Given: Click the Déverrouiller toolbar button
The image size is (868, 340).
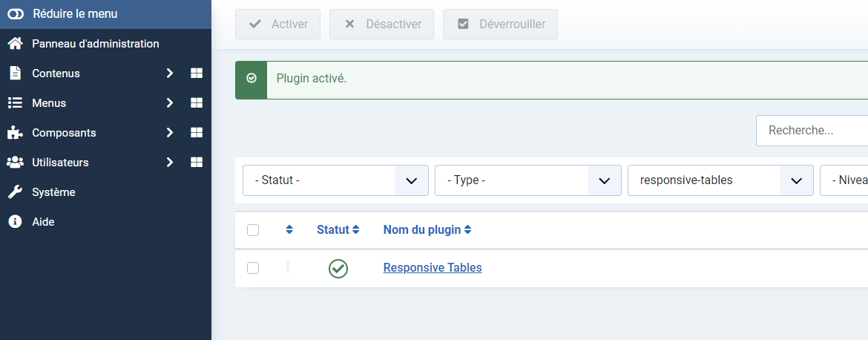Looking at the screenshot, I should pyautogui.click(x=501, y=24).
